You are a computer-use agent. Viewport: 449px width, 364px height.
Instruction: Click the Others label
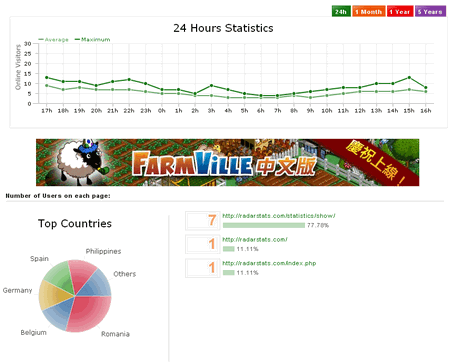pos(125,274)
